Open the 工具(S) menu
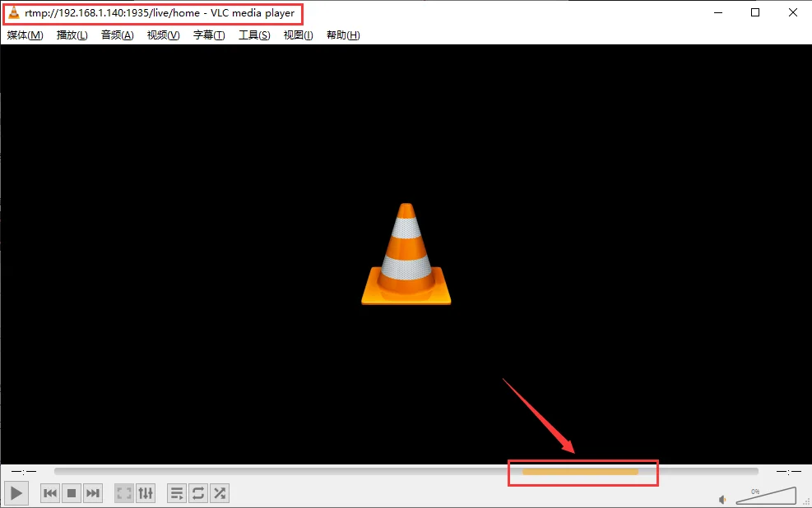Viewport: 812px width, 508px height. tap(254, 35)
